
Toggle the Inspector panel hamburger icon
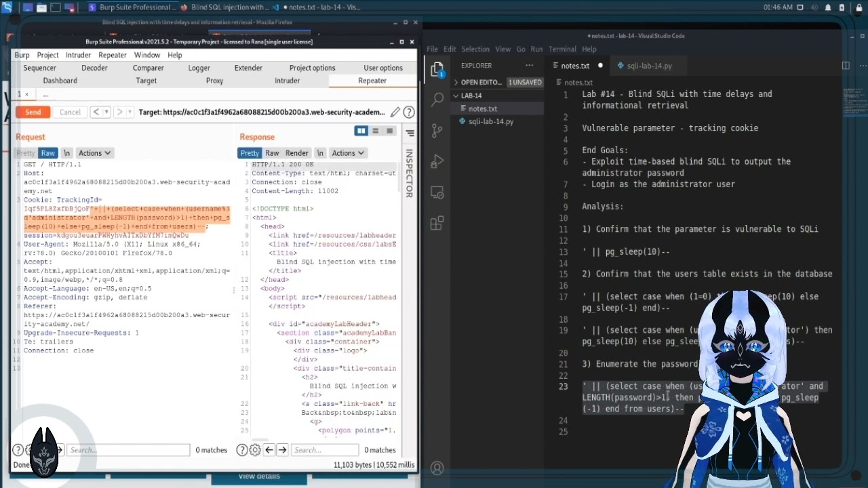[410, 133]
